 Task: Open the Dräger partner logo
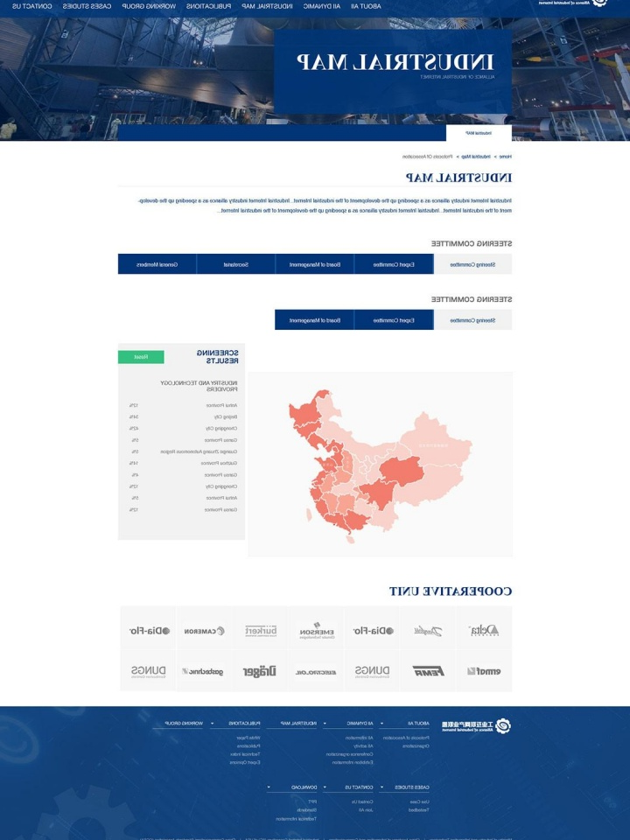pyautogui.click(x=260, y=671)
